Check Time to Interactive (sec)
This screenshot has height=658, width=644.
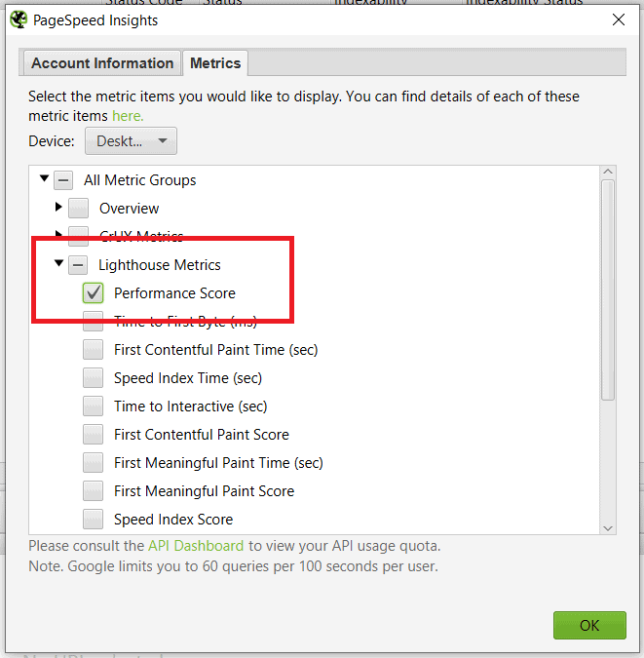point(93,406)
